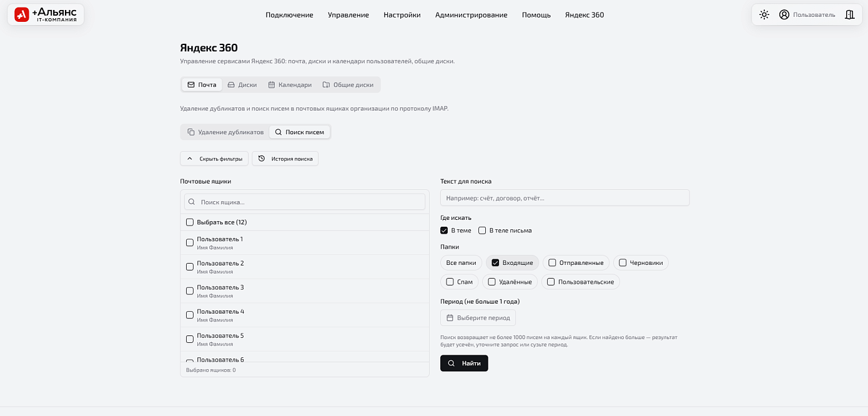Choose Все папки folder chip
The image size is (868, 416).
pyautogui.click(x=461, y=263)
